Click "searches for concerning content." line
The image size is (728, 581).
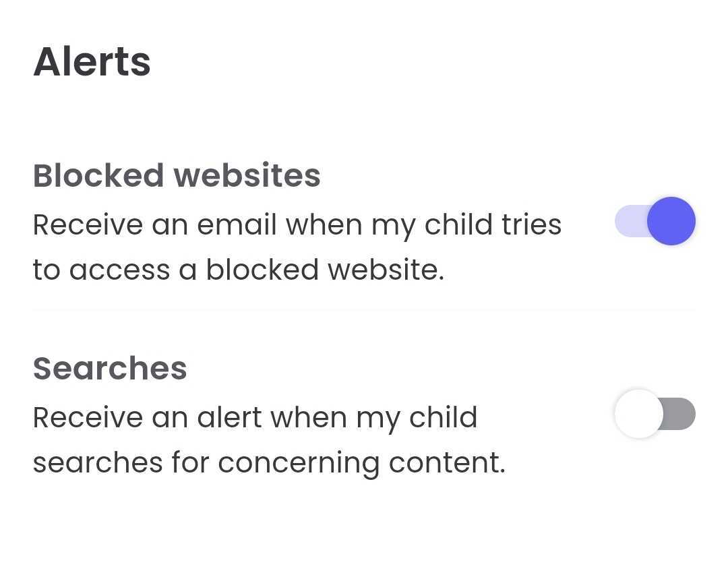tap(268, 462)
